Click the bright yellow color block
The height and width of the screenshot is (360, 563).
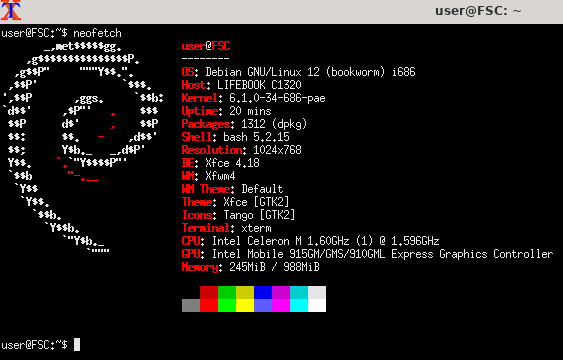245,305
